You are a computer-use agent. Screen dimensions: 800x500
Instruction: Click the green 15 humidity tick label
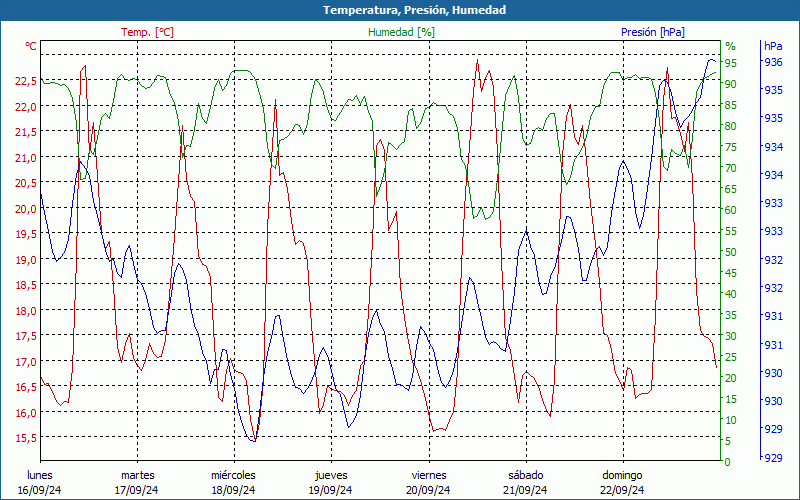[730, 399]
